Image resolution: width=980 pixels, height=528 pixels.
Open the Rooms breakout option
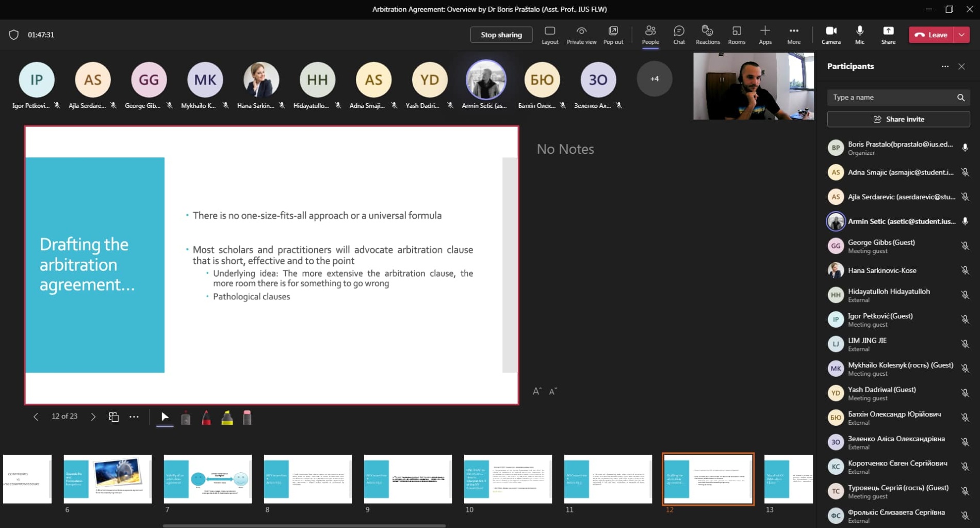(736, 35)
